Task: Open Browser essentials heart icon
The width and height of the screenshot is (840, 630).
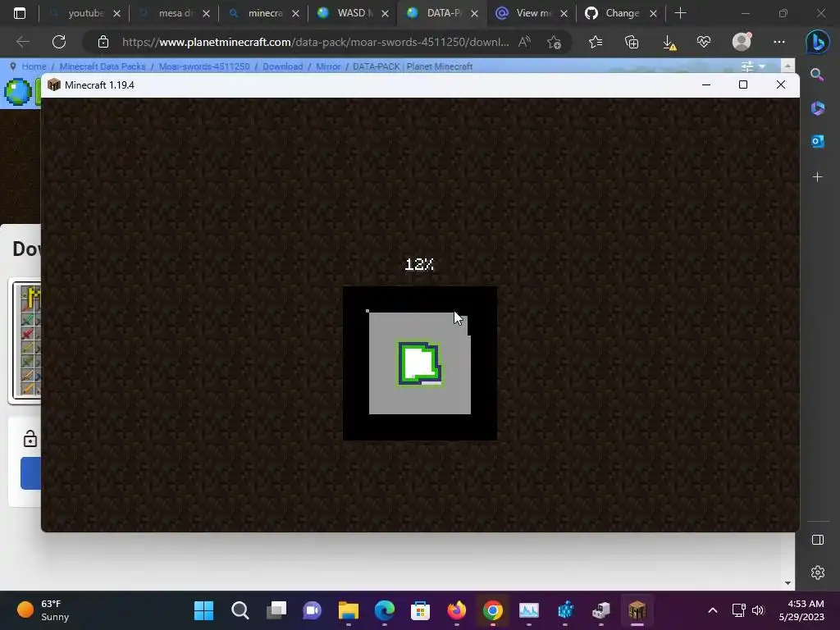Action: point(704,42)
